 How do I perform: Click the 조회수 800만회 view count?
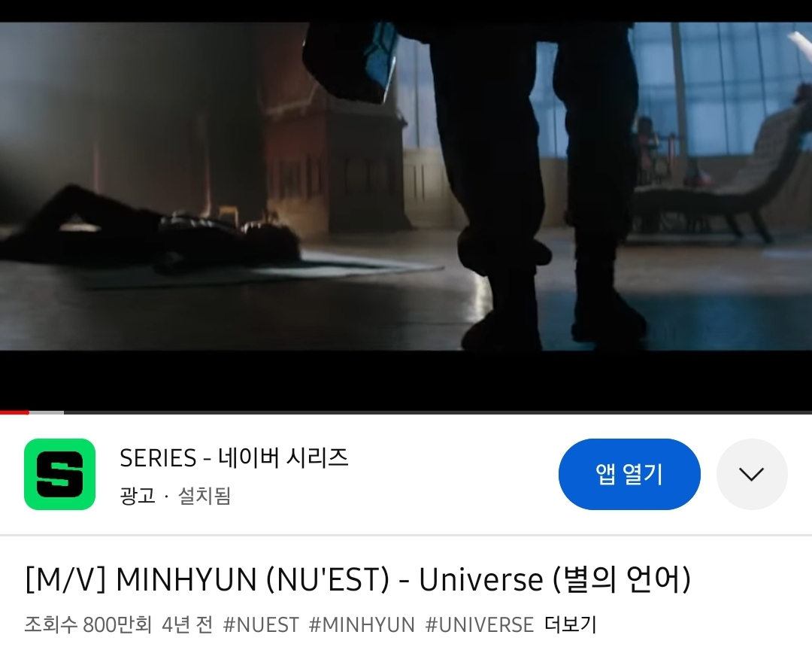[88, 624]
